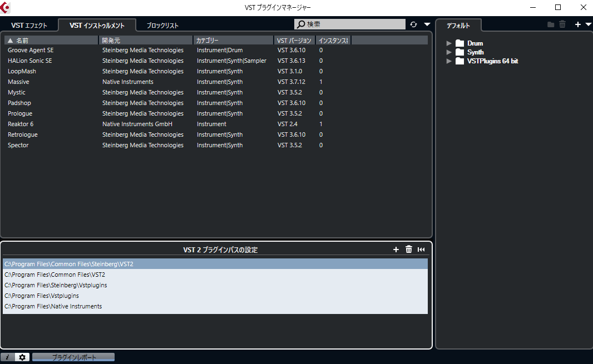Toggle the gear settings button at bottom
This screenshot has height=364, width=593.
pos(22,357)
